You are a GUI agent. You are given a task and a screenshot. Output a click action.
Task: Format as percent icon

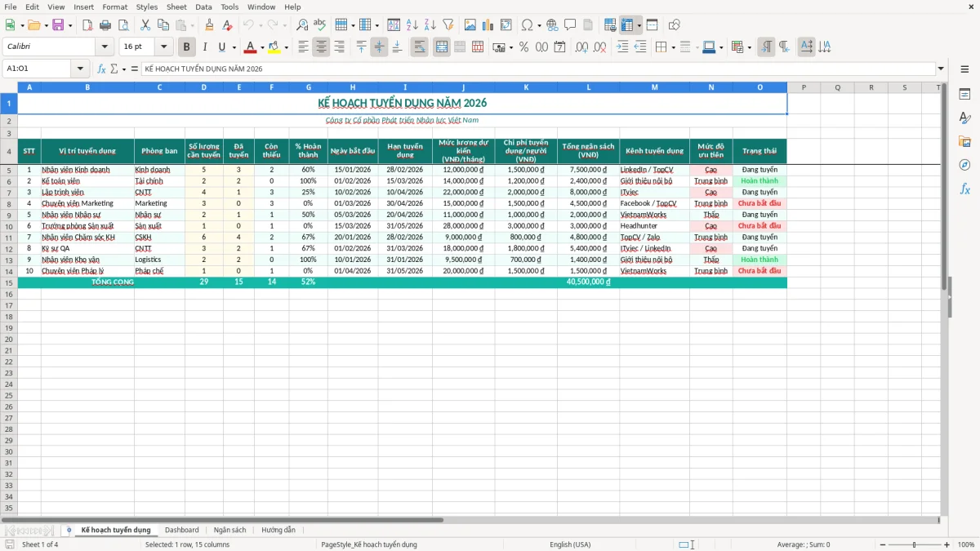(x=523, y=47)
